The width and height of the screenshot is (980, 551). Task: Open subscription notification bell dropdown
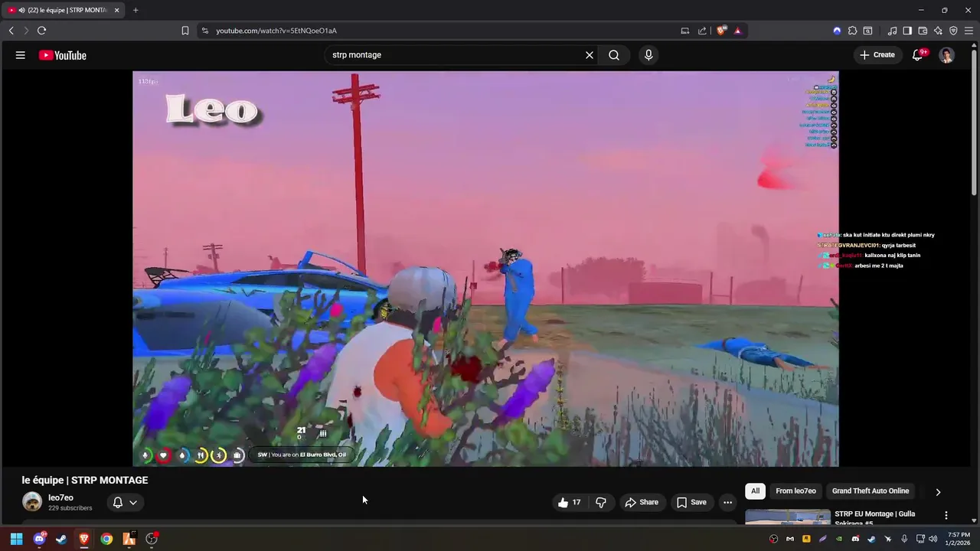tap(125, 502)
